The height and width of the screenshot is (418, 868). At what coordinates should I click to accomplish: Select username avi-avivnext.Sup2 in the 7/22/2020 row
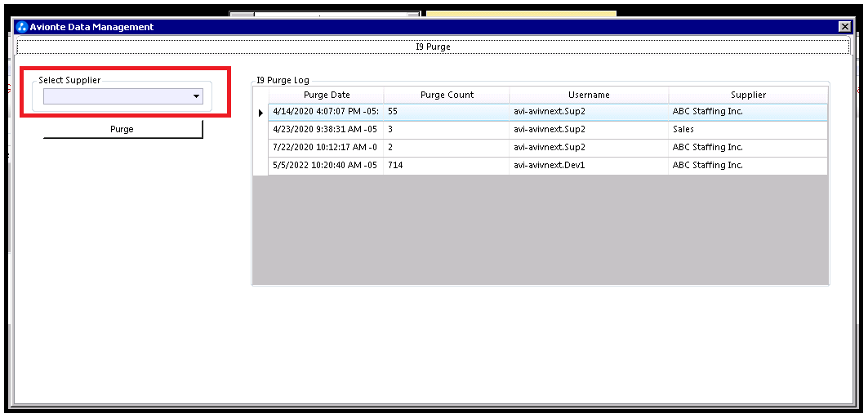tap(589, 149)
